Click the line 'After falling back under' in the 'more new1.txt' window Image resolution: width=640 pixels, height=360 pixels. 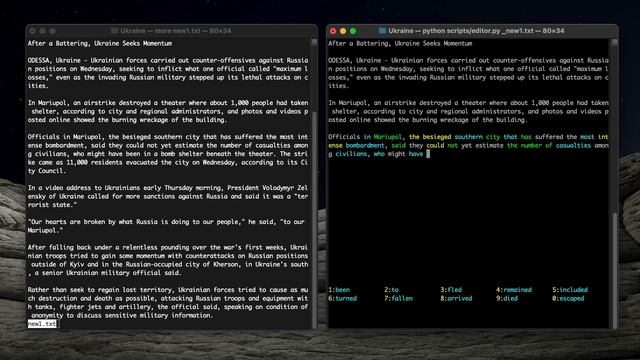[168, 247]
